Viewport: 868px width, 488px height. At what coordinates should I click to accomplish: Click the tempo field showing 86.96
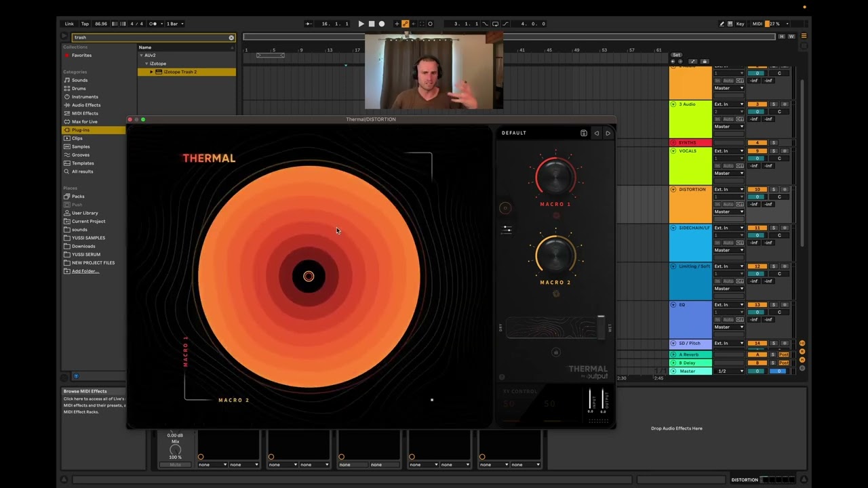coord(101,24)
